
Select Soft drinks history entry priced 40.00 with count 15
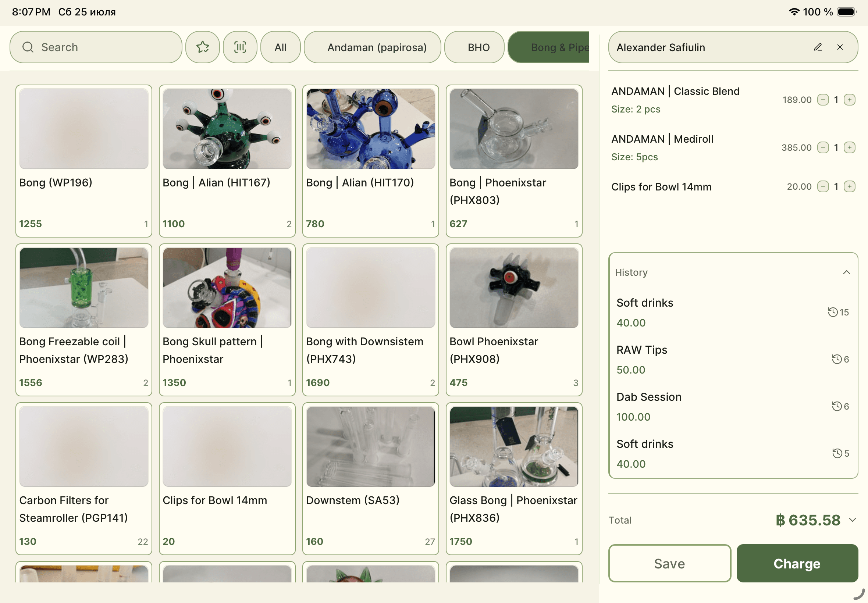[733, 313]
